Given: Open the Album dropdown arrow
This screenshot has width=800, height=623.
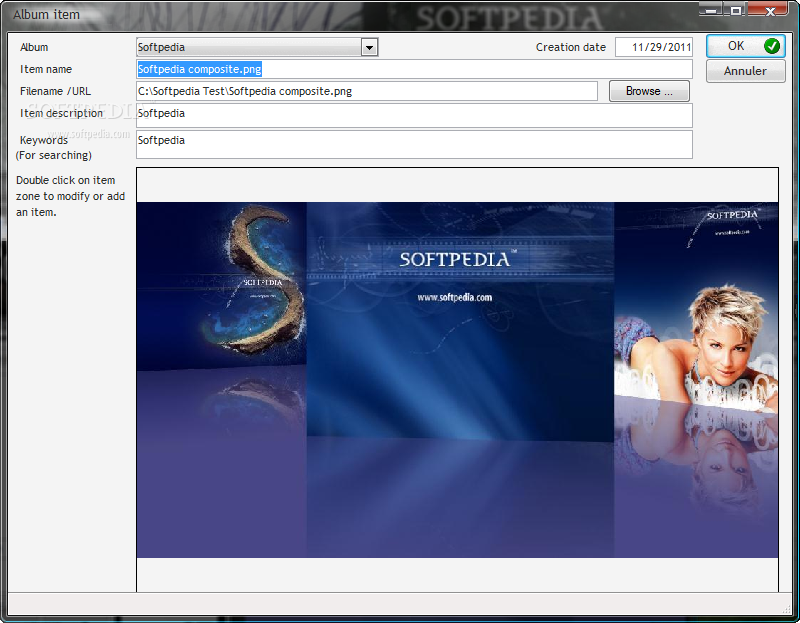Looking at the screenshot, I should coord(369,47).
